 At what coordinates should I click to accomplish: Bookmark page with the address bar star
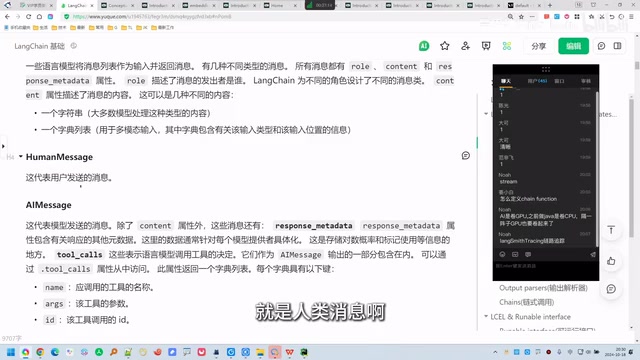click(521, 17)
